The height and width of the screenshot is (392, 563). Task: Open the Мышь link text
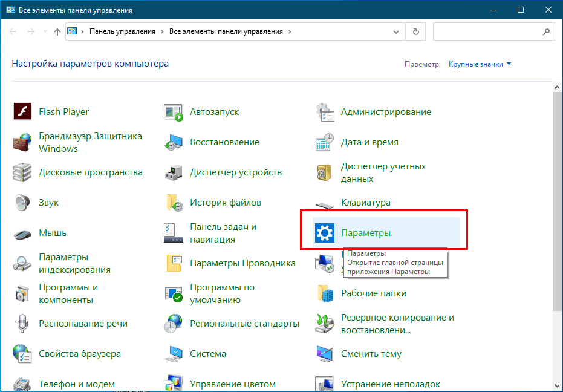[53, 233]
